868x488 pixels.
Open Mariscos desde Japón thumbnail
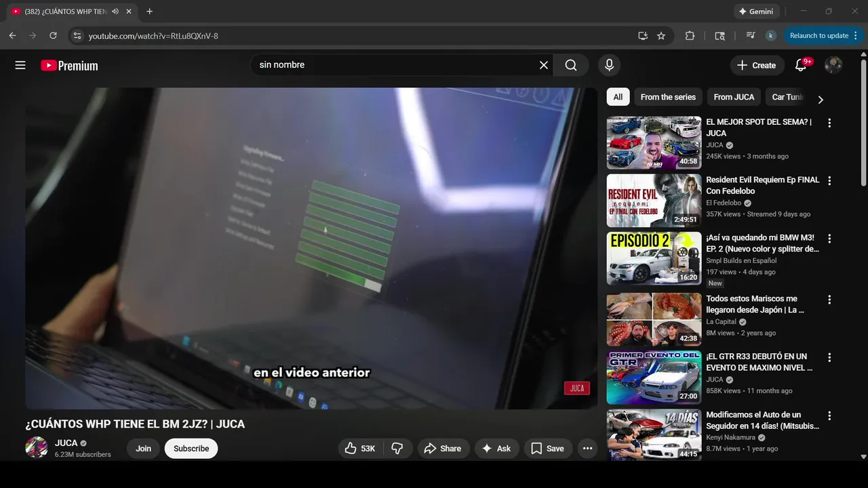point(654,319)
